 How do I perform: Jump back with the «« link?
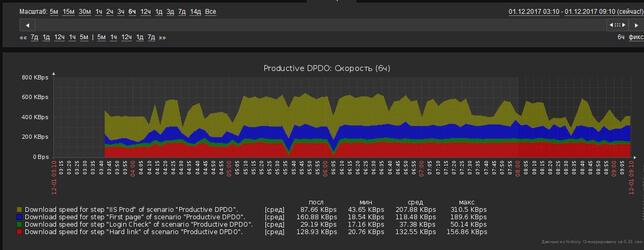(x=23, y=37)
